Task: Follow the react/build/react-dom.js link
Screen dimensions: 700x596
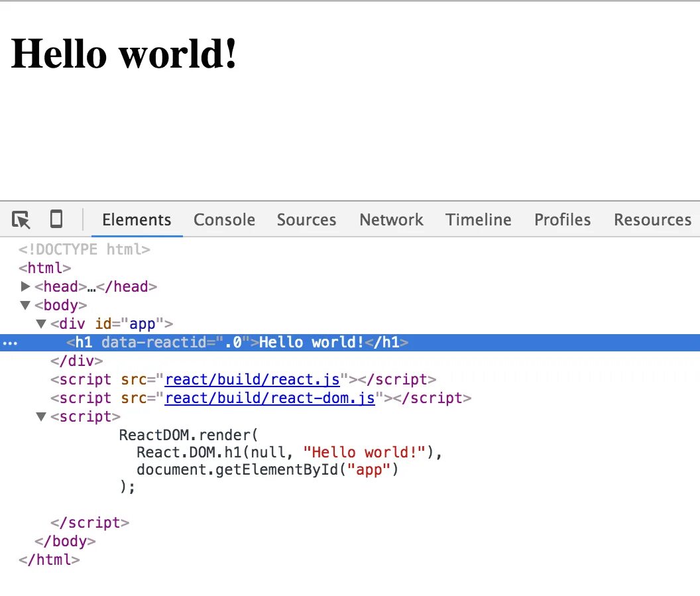Action: (270, 398)
